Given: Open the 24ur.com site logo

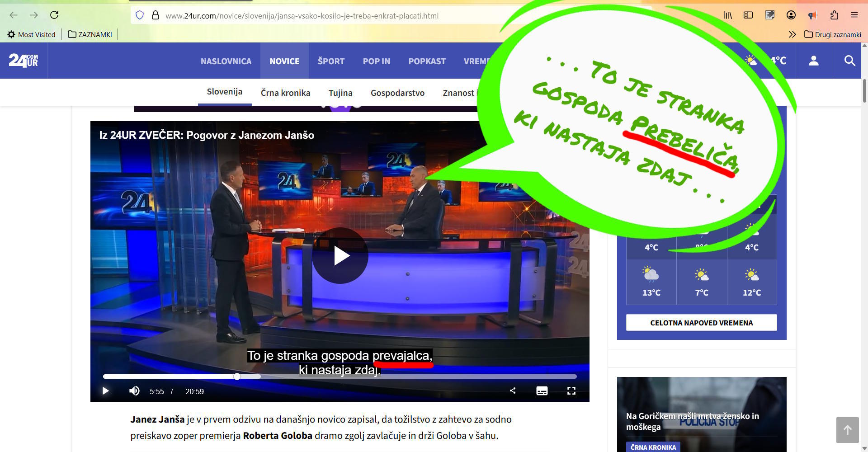Looking at the screenshot, I should pos(24,61).
